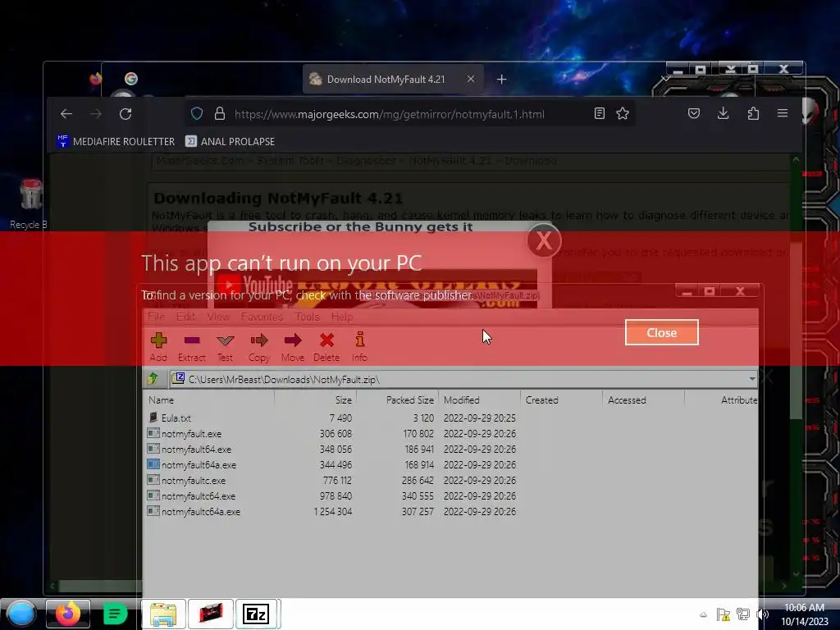Select the notmyfaultc64a.exe file row
The image size is (840, 630).
pos(331,511)
